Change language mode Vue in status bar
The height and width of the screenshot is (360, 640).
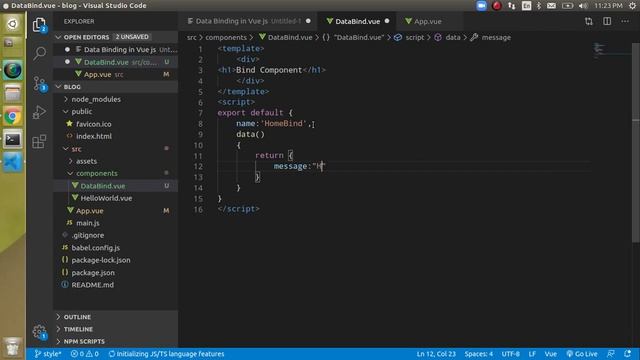pyautogui.click(x=551, y=354)
